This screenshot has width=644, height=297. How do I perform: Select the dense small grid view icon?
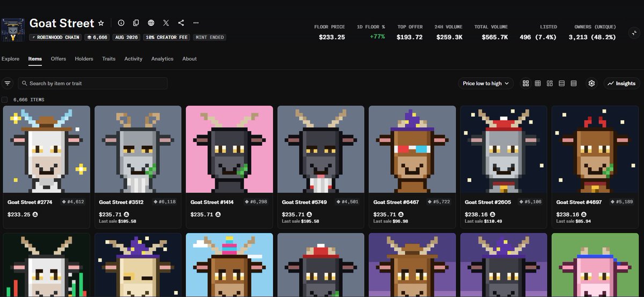click(538, 84)
